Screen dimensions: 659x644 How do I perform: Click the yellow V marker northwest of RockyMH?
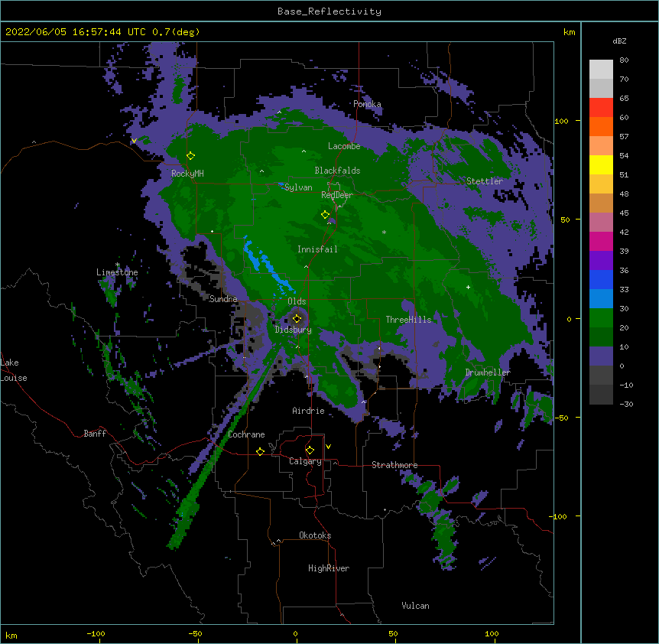tap(134, 141)
